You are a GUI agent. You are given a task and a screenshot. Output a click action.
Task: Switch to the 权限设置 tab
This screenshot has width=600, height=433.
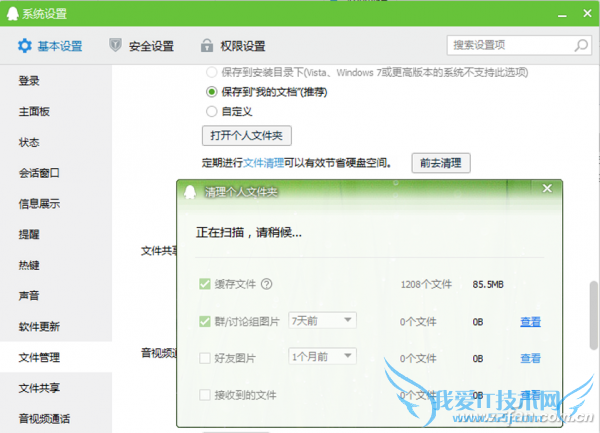coord(233,46)
